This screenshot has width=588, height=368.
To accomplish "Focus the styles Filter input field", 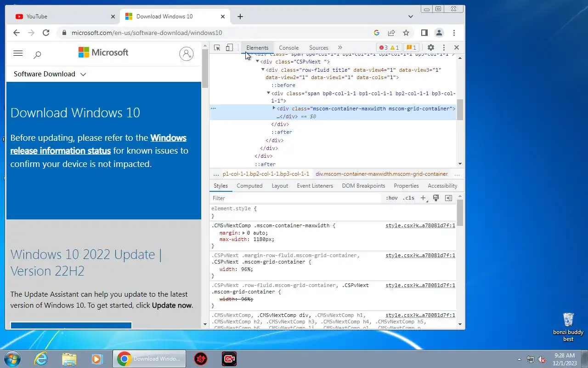I will click(x=296, y=198).
